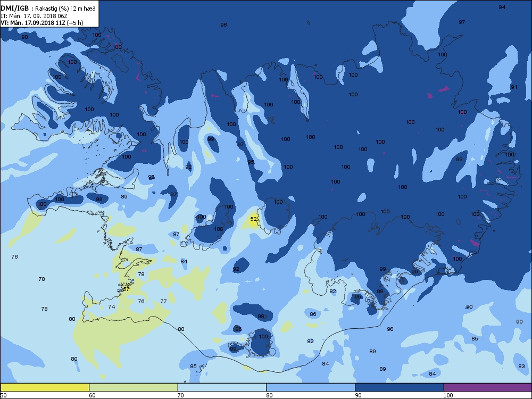
Task: Click the 'VT: Mán. 17.09.2018 11Z (+5 h)' line
Action: pyautogui.click(x=41, y=23)
